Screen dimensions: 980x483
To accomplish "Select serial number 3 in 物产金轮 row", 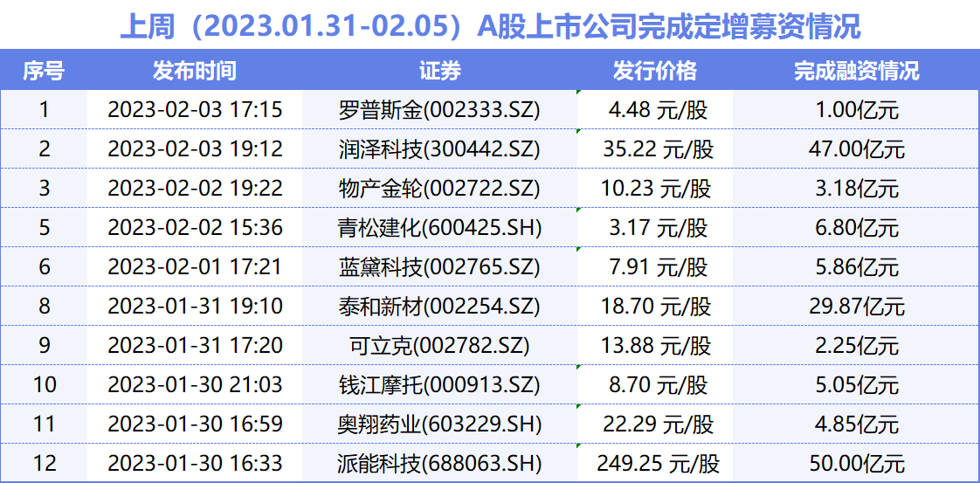I will [44, 188].
